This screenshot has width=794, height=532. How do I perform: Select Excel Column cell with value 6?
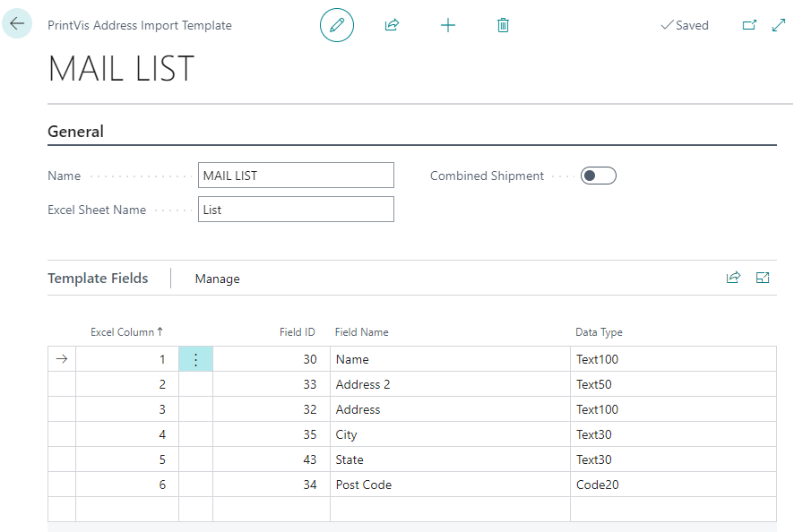click(x=127, y=485)
